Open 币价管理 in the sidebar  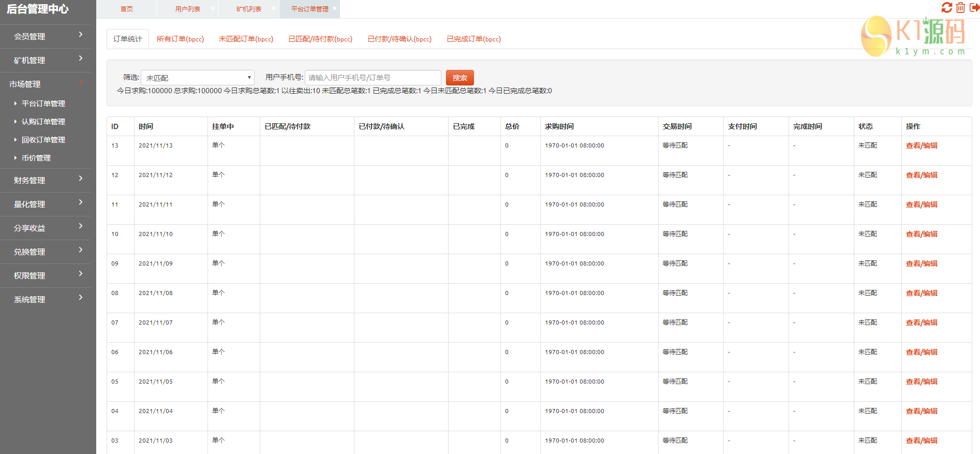[36, 158]
